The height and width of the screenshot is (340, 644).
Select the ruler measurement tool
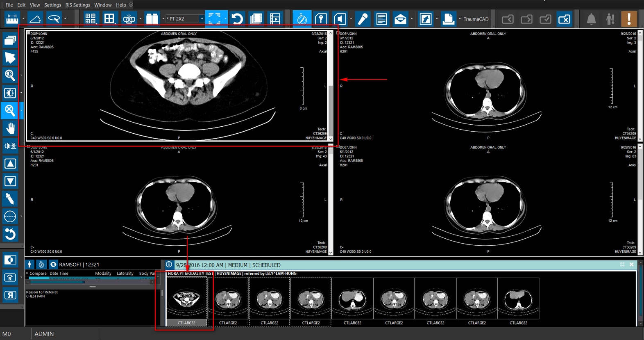pos(12,19)
